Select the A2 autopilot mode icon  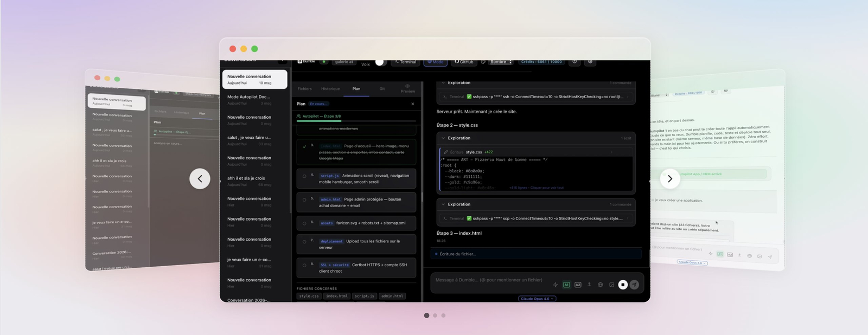tap(578, 285)
